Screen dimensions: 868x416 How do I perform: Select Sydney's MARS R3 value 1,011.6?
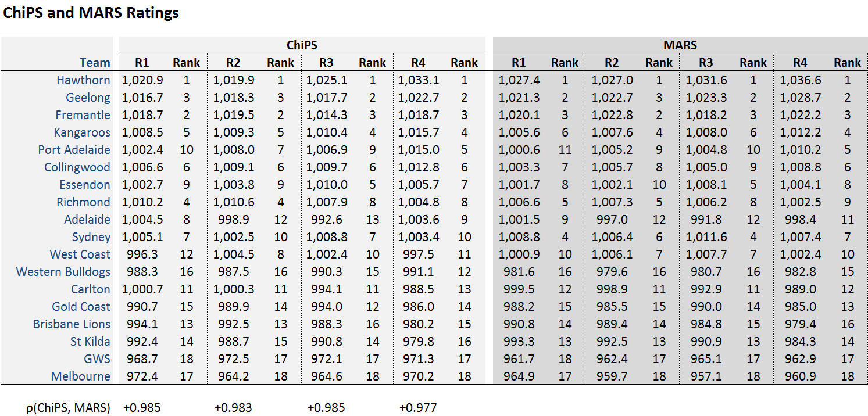pos(706,237)
